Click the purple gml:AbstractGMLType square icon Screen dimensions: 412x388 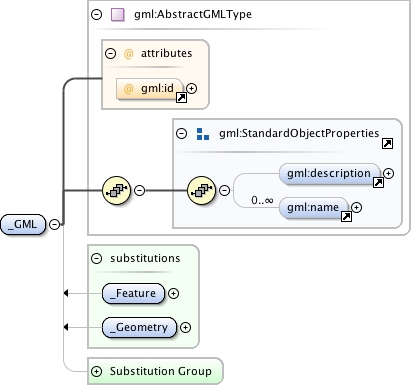[x=117, y=15]
